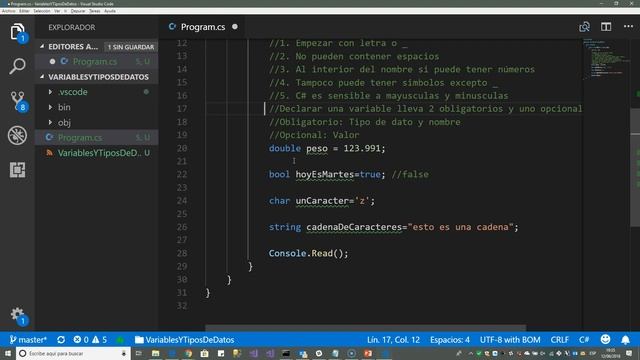This screenshot has height=360, width=640.
Task: Expand the obj folder
Action: coord(50,122)
